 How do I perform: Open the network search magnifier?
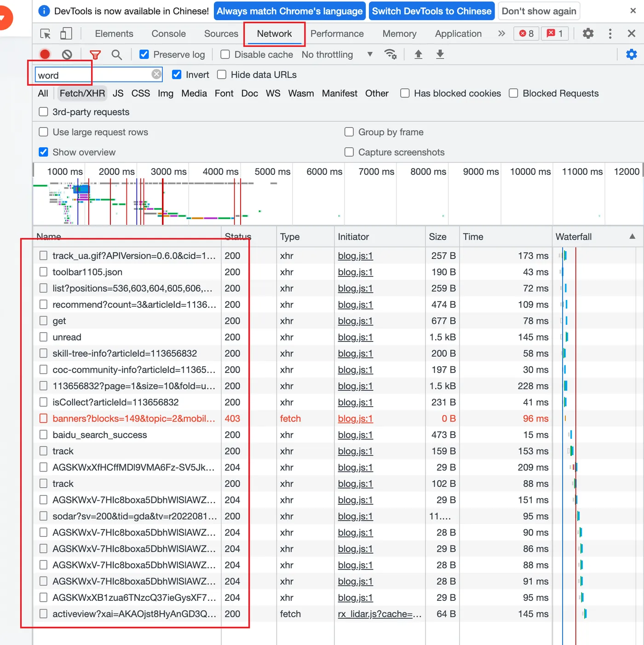[117, 55]
